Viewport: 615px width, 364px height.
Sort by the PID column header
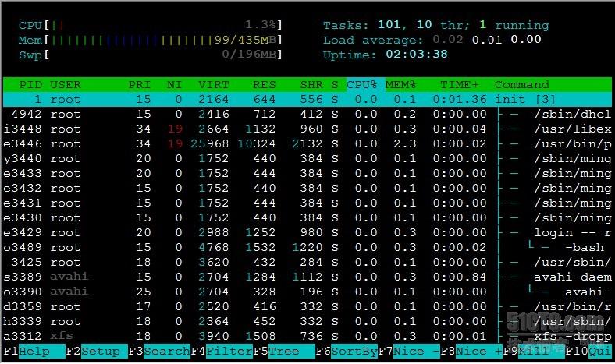pos(30,85)
